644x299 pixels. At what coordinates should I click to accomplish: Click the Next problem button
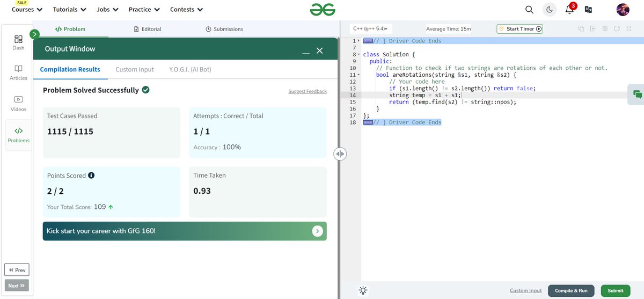(x=17, y=286)
